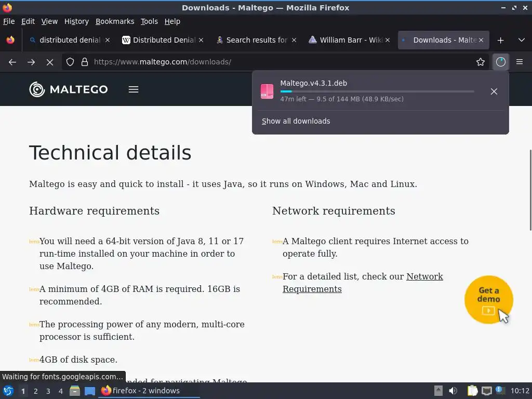Click the 'Technical details' heading

pyautogui.click(x=110, y=153)
